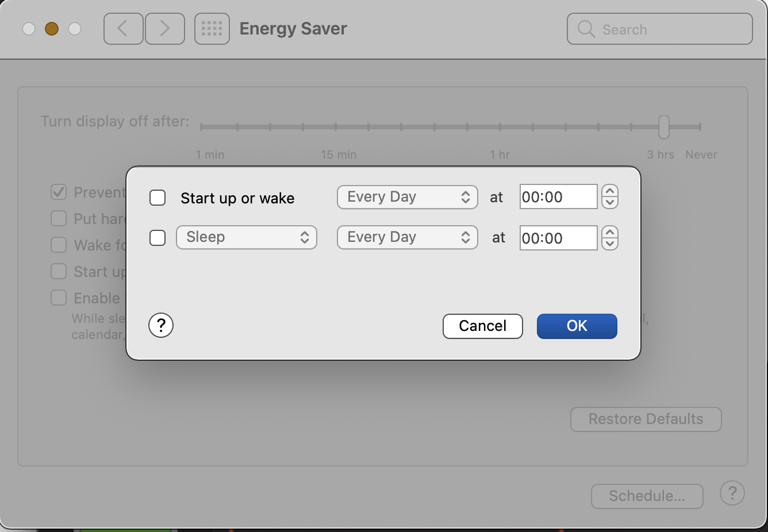The width and height of the screenshot is (768, 532).
Task: Confirm schedule with the OK button
Action: point(577,326)
